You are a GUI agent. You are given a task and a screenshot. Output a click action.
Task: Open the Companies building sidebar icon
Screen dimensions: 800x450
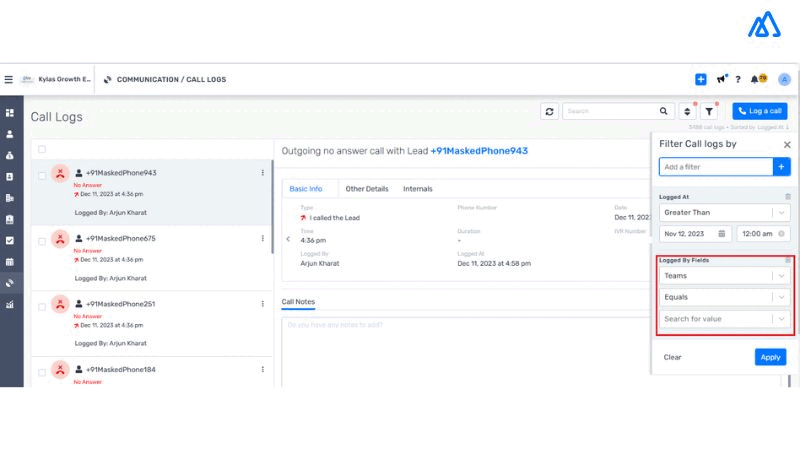tap(10, 198)
